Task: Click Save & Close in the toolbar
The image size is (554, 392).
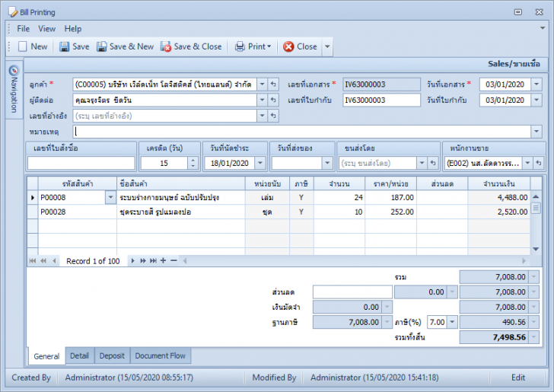Action: click(x=190, y=46)
